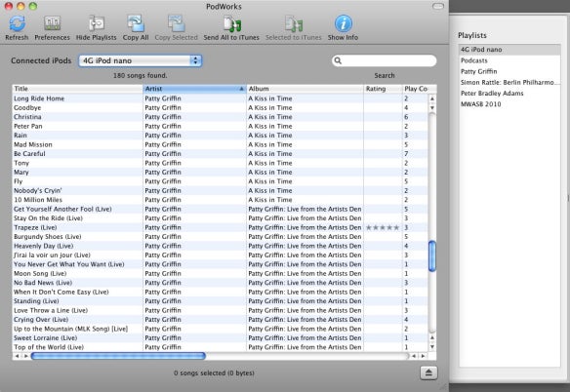Click the horizontal scrollbar thumb below song list
Screen dimensions: 570x392
(118, 356)
